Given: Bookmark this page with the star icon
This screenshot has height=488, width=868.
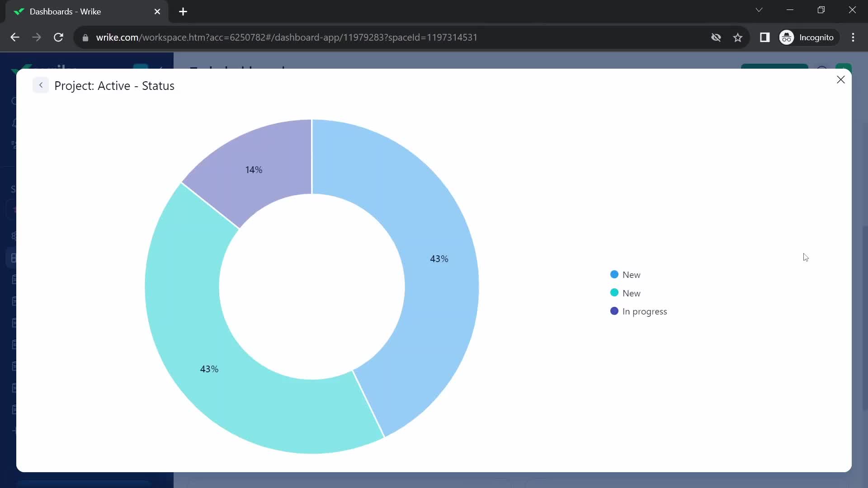Looking at the screenshot, I should 738,38.
